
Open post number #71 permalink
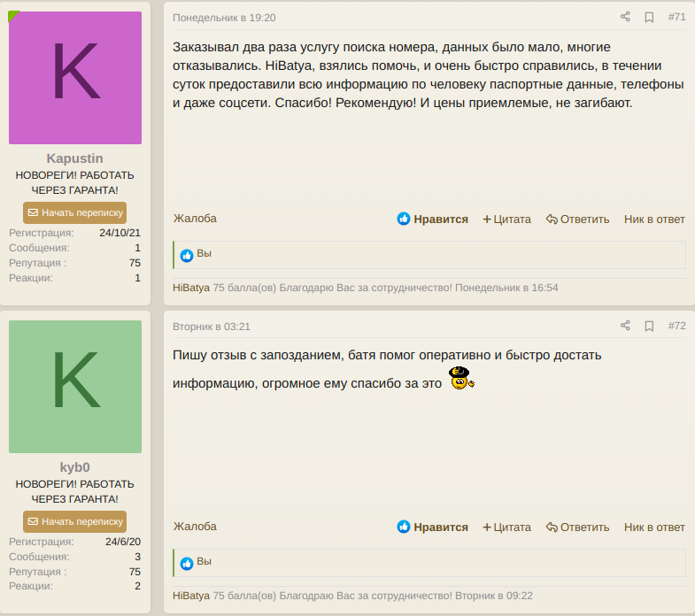[x=676, y=17]
